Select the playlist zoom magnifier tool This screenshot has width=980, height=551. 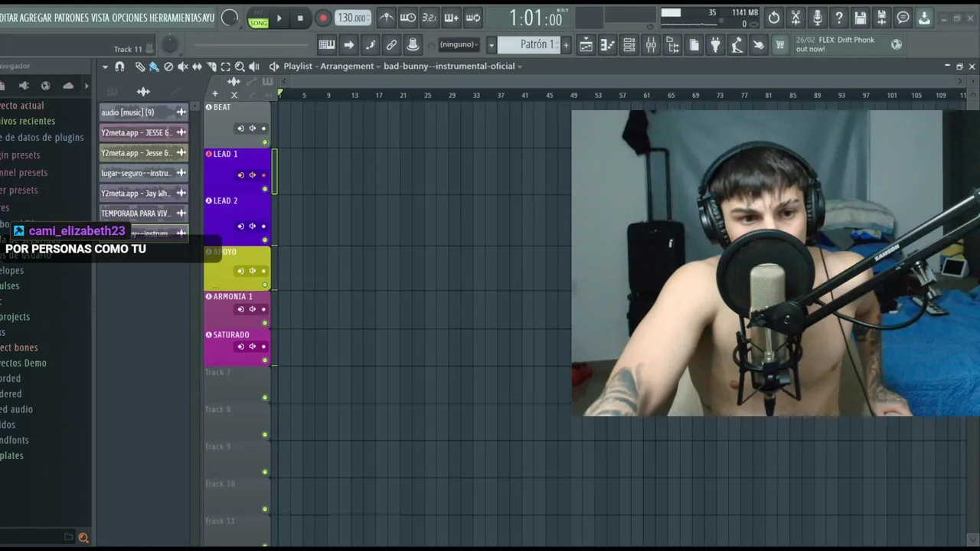point(240,67)
